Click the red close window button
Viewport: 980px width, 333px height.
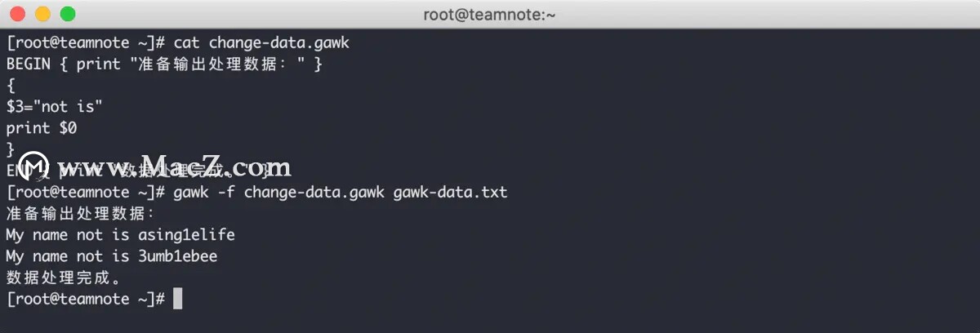[19, 14]
